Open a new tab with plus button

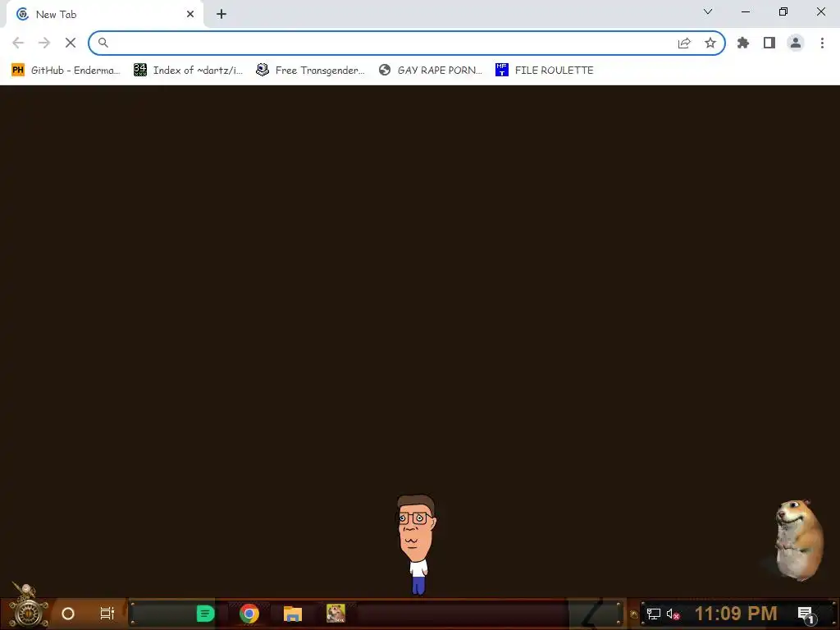pyautogui.click(x=221, y=15)
